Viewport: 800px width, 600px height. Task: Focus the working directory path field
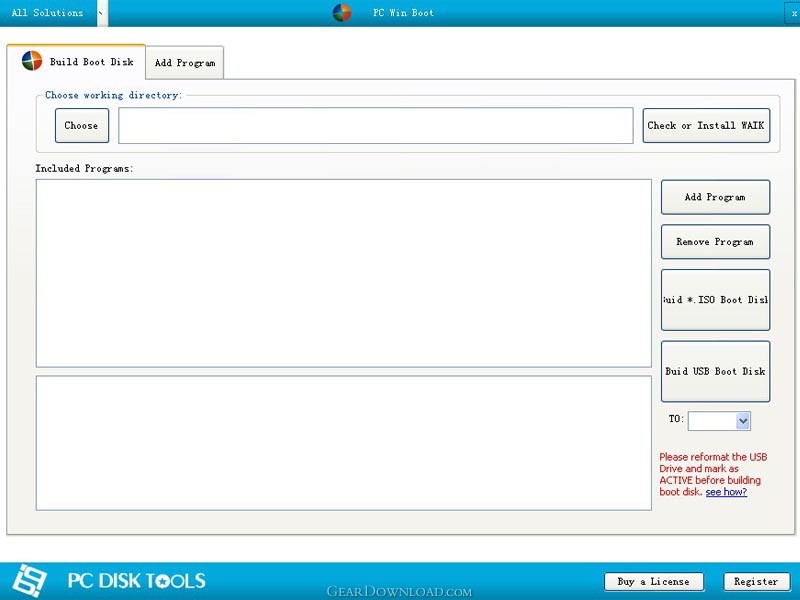pos(376,126)
